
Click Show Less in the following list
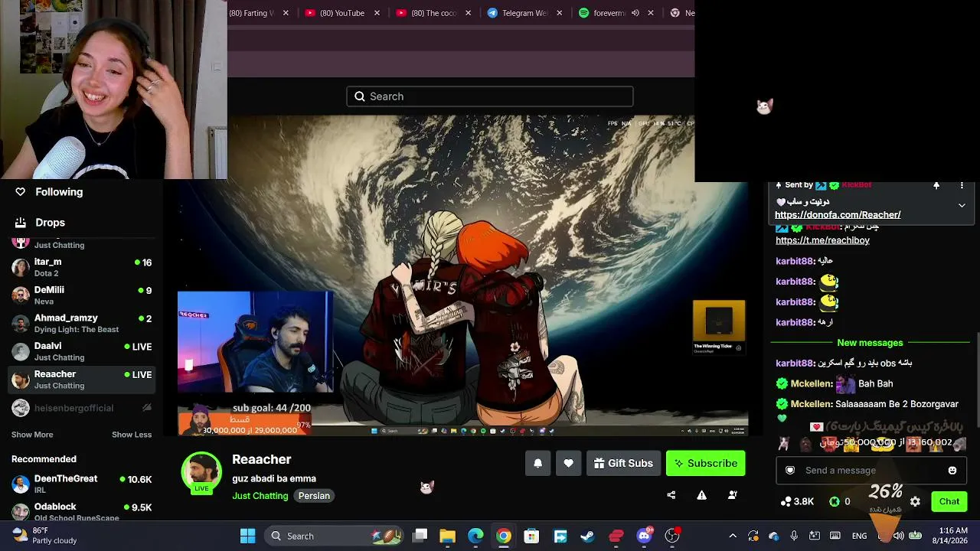132,435
